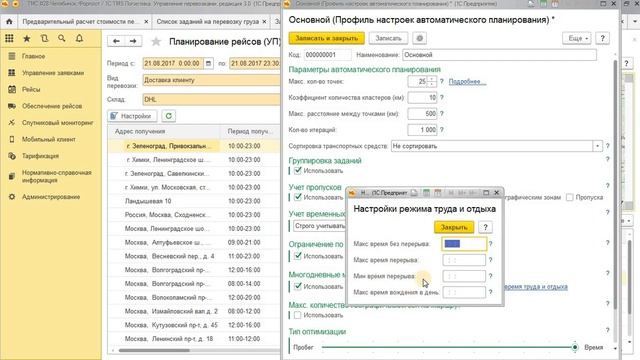Show help for Коэффициент количества кластеров
The height and width of the screenshot is (360, 640).
pyautogui.click(x=442, y=98)
